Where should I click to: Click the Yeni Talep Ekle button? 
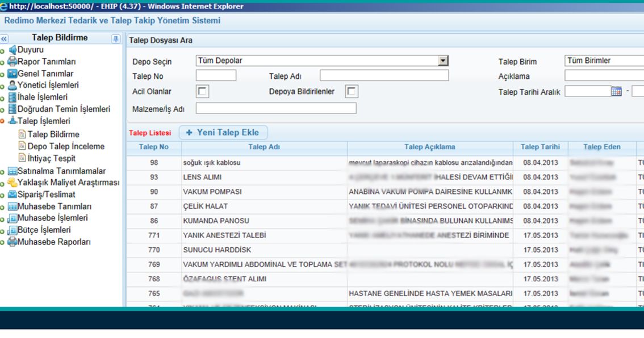click(x=223, y=133)
